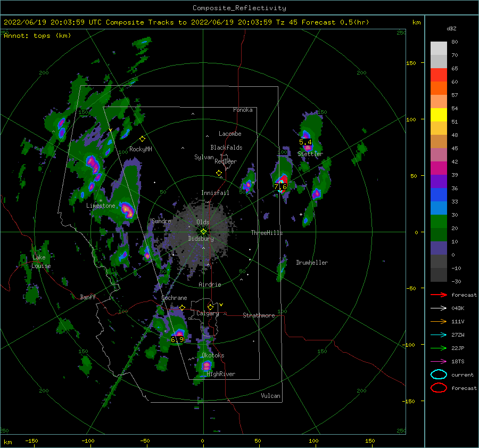This screenshot has width=479, height=448.
Task: Click the orange 111V arrow in legend
Action: click(x=439, y=321)
